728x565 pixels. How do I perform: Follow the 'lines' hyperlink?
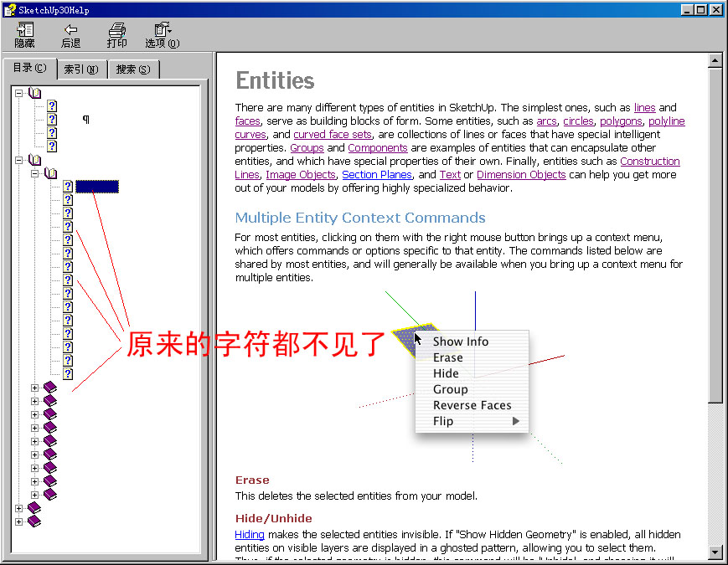pyautogui.click(x=644, y=108)
